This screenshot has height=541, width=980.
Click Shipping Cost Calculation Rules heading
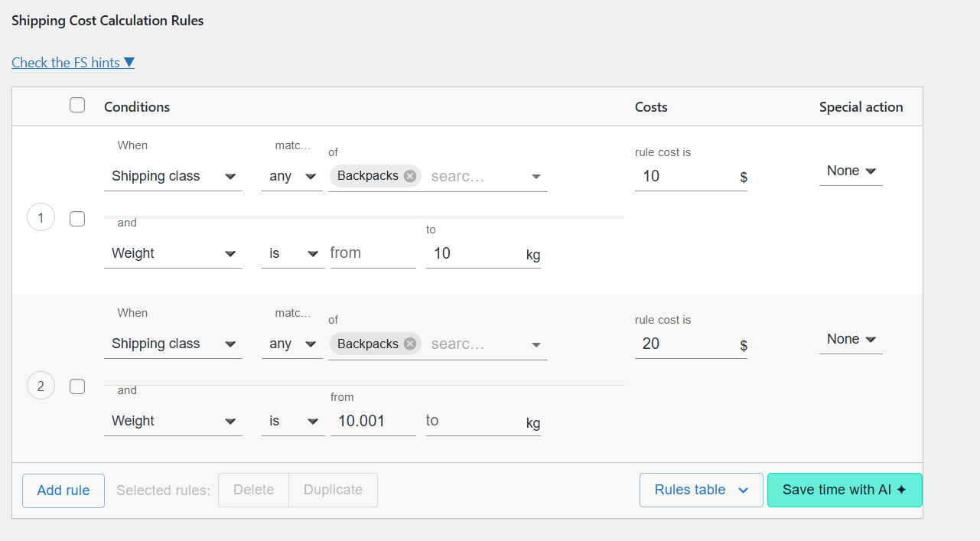(108, 21)
